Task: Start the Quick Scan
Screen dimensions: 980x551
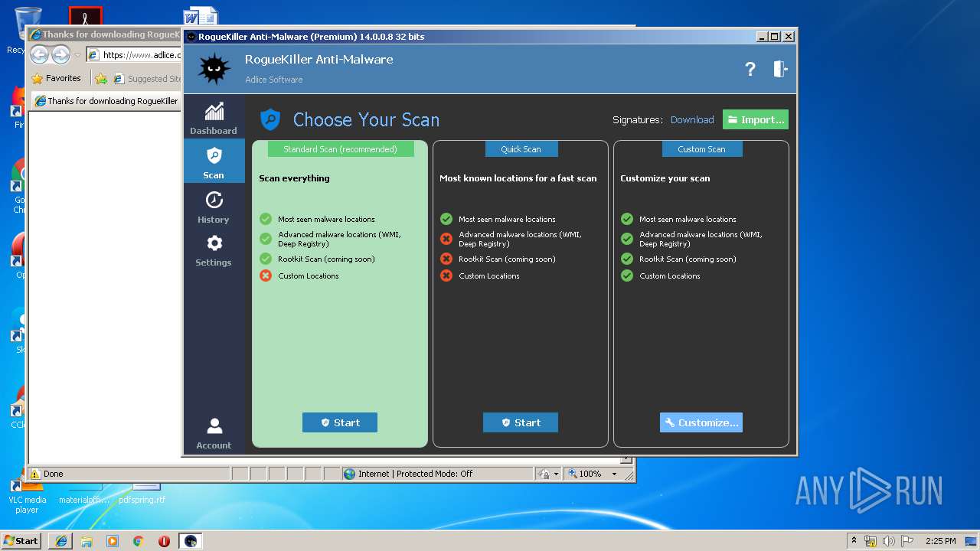Action: click(521, 422)
